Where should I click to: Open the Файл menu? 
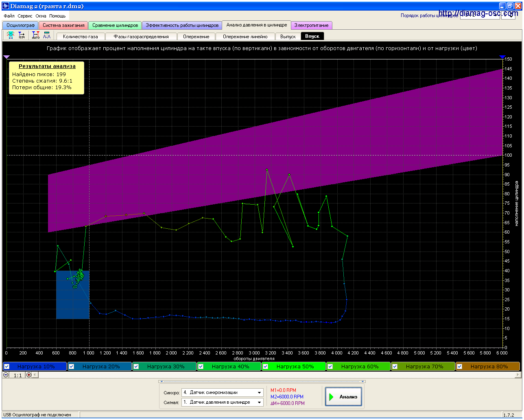[x=9, y=16]
